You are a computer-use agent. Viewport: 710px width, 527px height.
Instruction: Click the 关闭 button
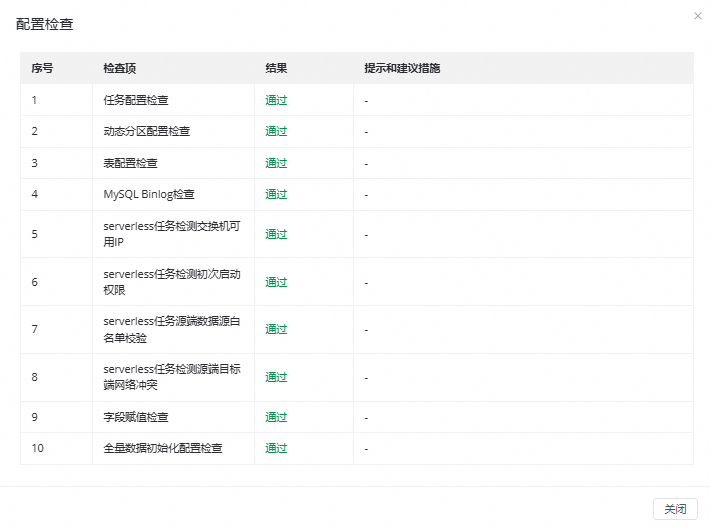(675, 509)
